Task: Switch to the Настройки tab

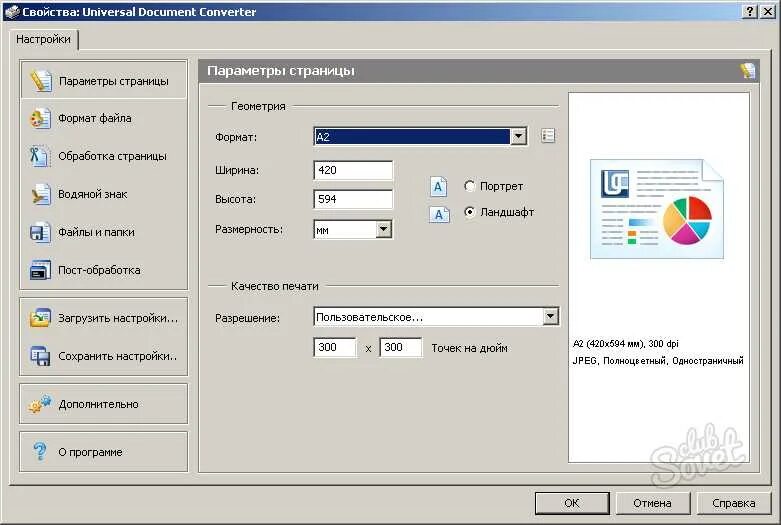Action: point(43,39)
